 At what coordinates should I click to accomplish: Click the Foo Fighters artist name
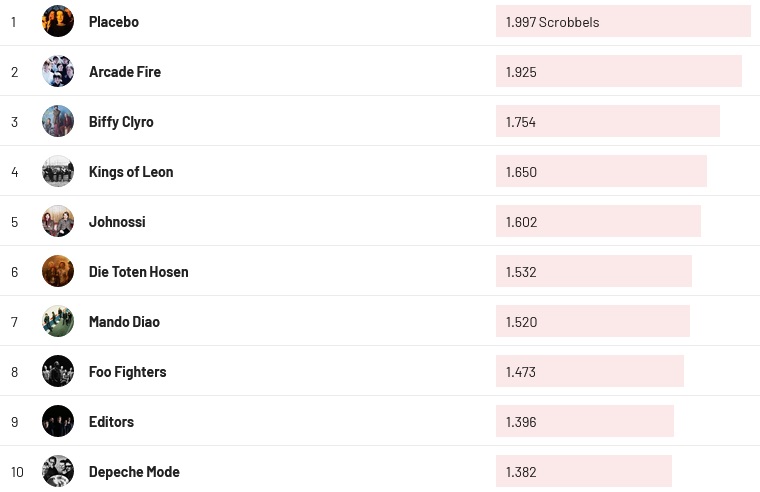127,372
